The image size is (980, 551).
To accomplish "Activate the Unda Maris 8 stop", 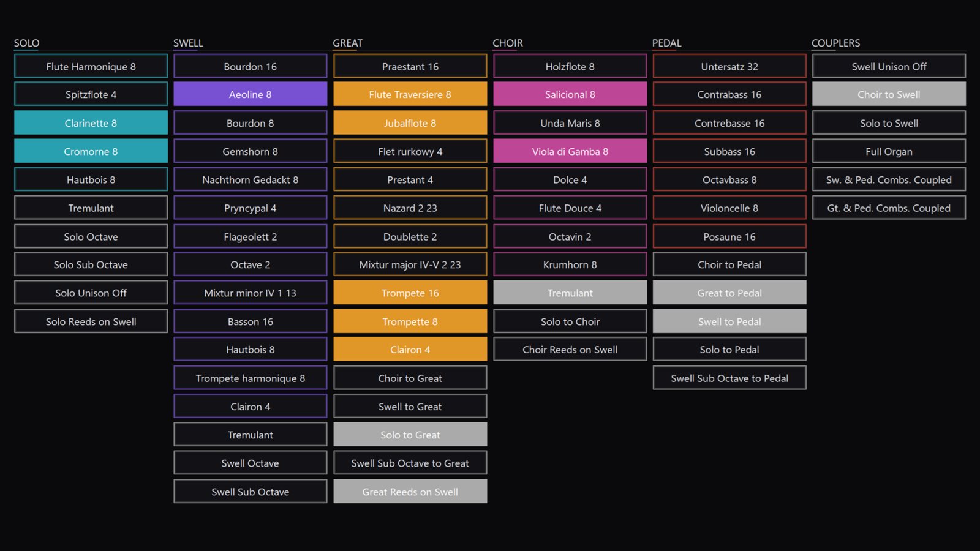I will click(570, 123).
